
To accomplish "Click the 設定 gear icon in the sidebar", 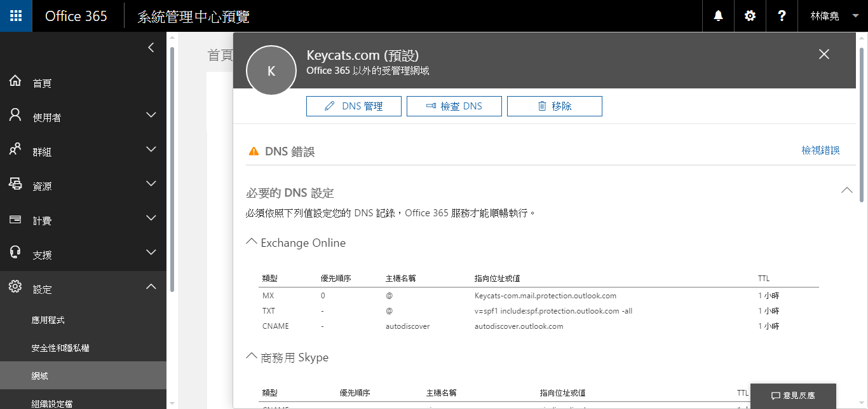I will click(15, 287).
